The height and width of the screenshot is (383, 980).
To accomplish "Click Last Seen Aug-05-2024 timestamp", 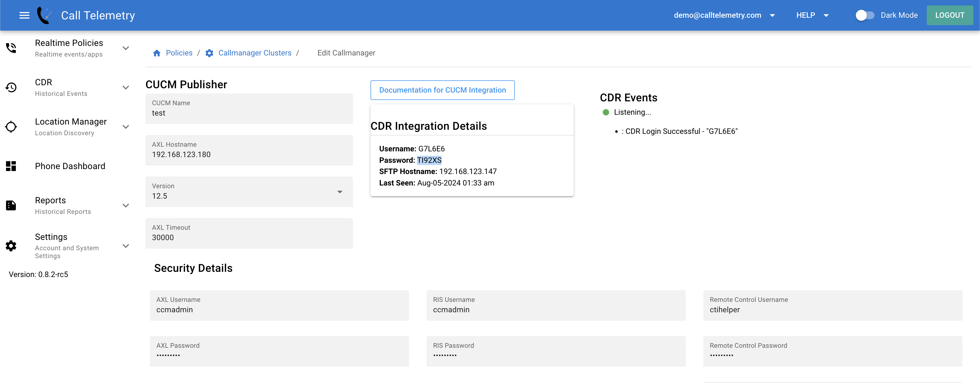I will coord(456,183).
